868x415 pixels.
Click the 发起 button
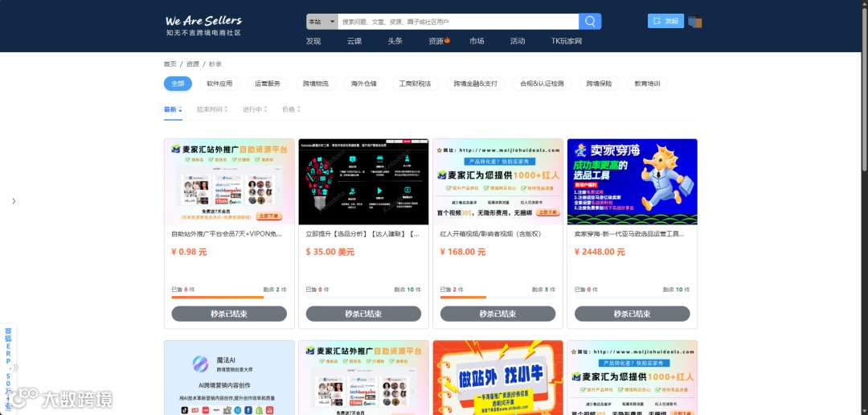click(665, 21)
